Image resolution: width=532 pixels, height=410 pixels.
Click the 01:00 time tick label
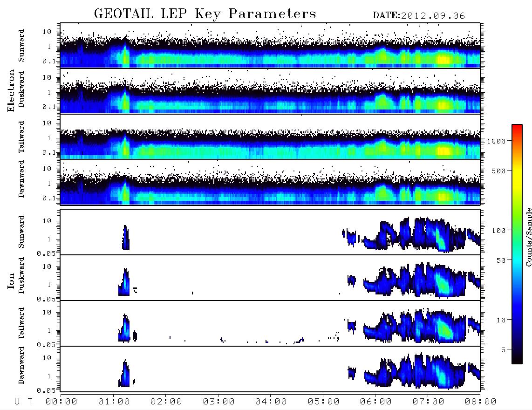point(114,402)
